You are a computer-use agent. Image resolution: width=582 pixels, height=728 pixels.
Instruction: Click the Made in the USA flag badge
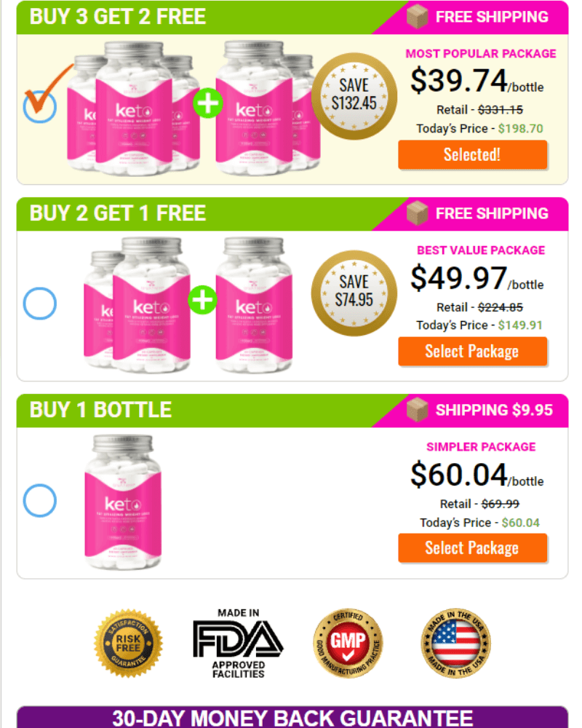click(x=455, y=643)
